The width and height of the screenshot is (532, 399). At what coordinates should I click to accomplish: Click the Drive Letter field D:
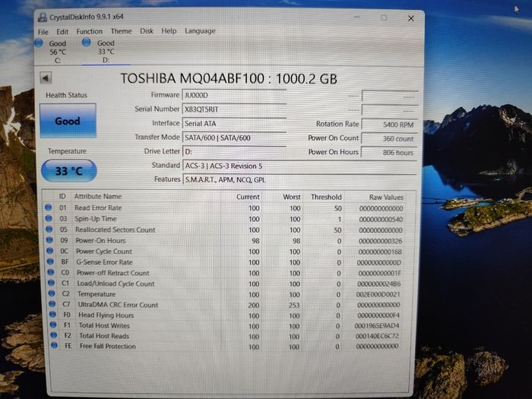(x=234, y=152)
